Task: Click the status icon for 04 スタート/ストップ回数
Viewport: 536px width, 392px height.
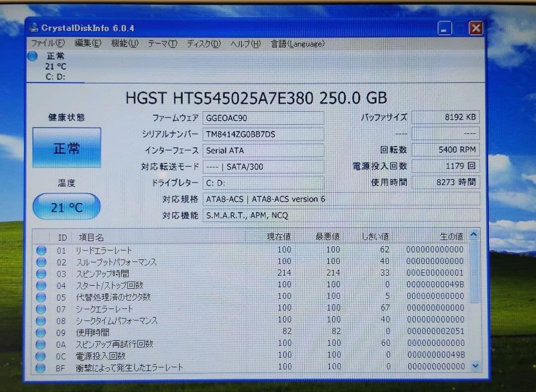Action: (41, 285)
